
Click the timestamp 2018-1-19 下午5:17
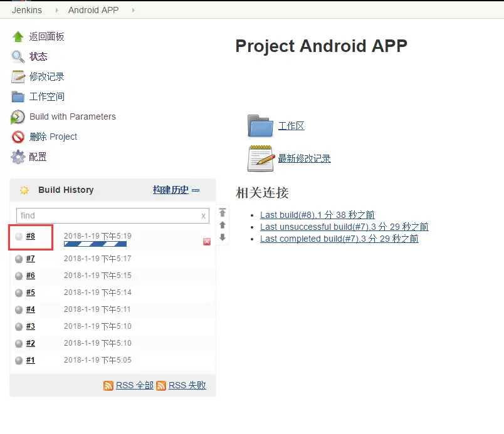pyautogui.click(x=98, y=259)
